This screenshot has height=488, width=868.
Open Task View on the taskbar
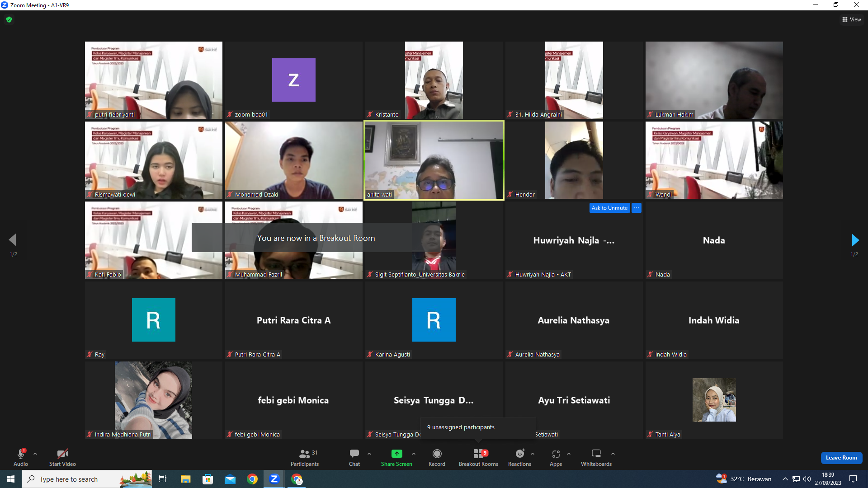[163, 479]
